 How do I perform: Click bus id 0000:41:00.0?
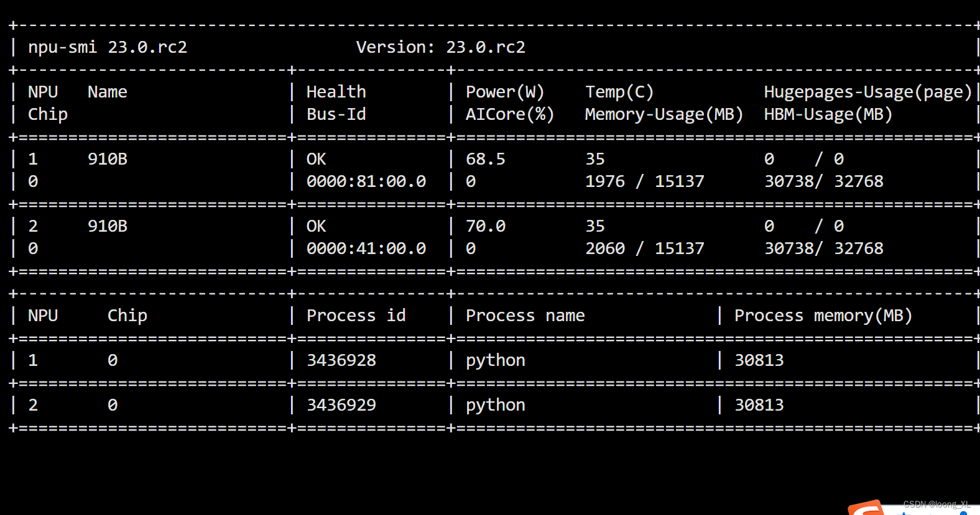pyautogui.click(x=366, y=248)
